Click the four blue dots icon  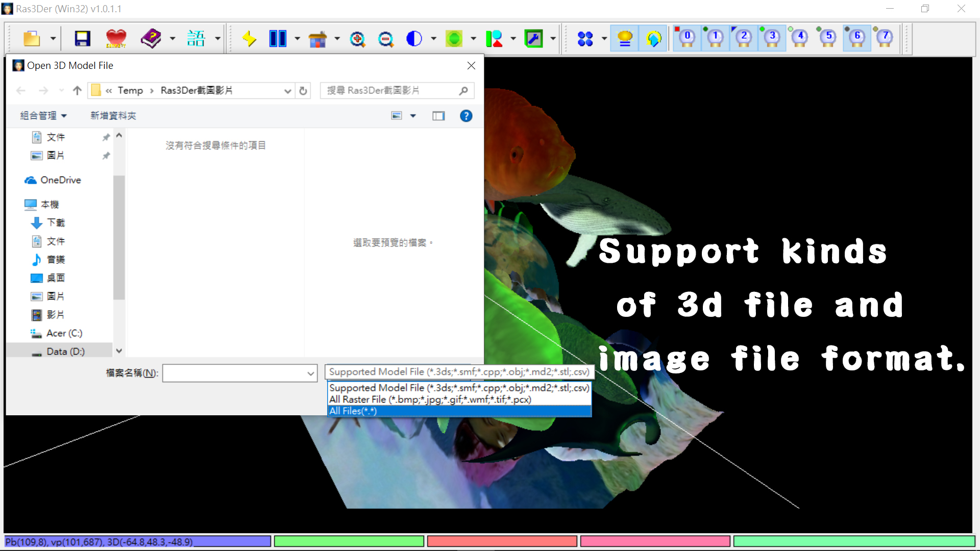point(585,39)
